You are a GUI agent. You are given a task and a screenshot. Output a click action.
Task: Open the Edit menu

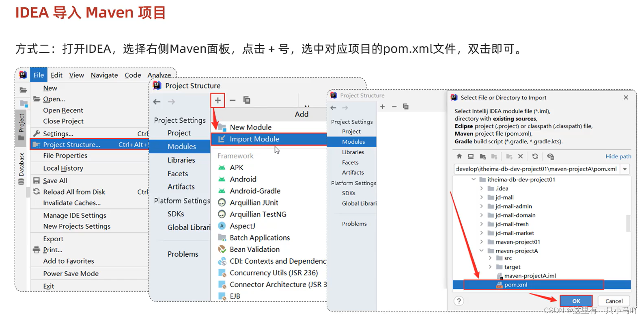[x=56, y=75]
